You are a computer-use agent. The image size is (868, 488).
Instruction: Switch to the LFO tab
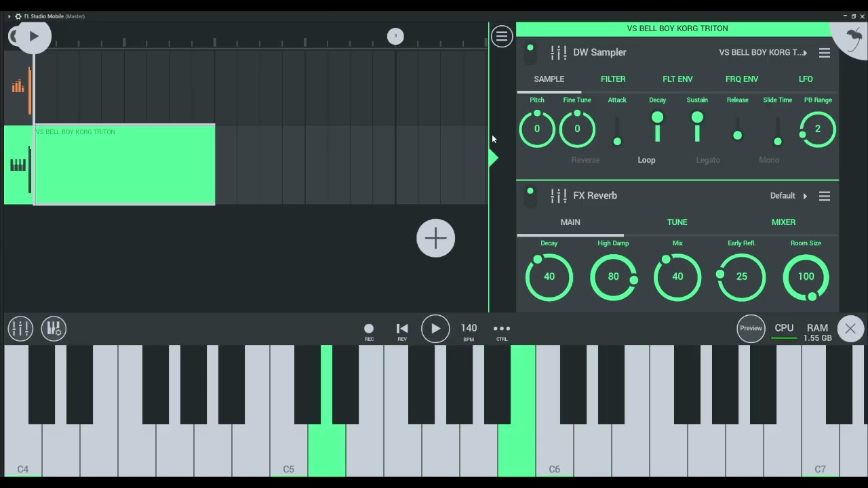click(806, 79)
